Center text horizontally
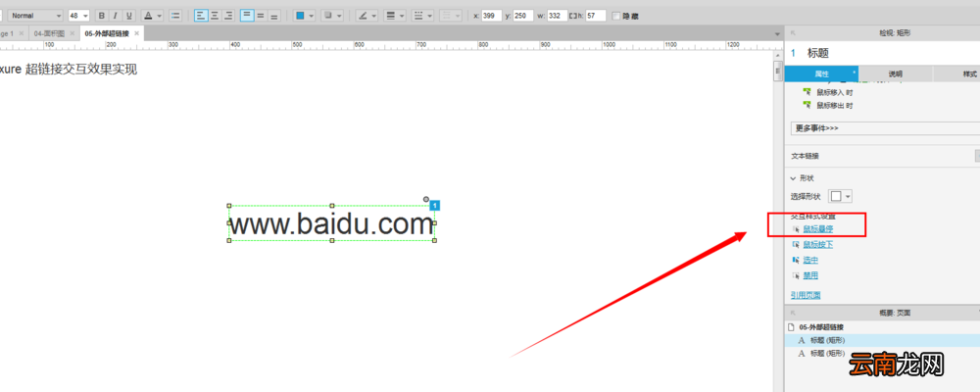Screen dimensions: 980x392 pos(215,16)
